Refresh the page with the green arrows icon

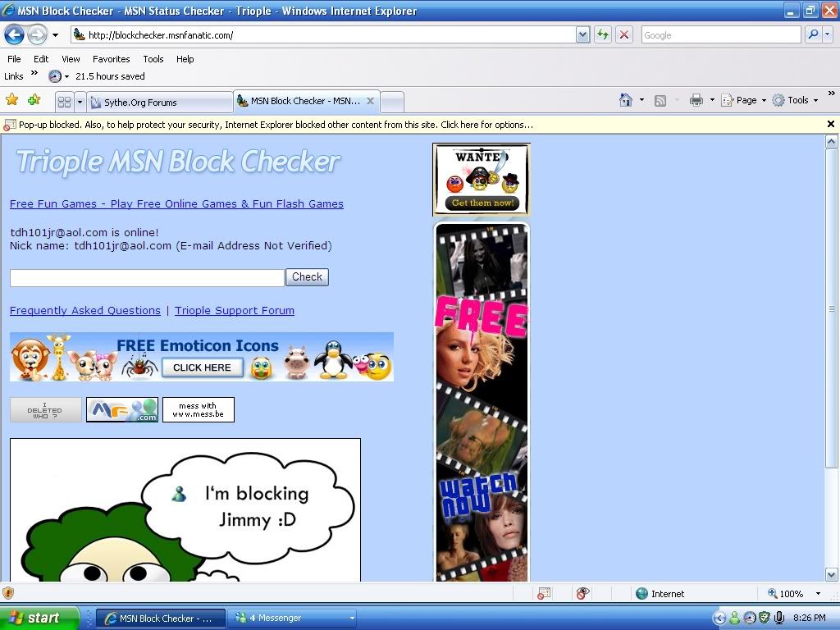(x=603, y=35)
